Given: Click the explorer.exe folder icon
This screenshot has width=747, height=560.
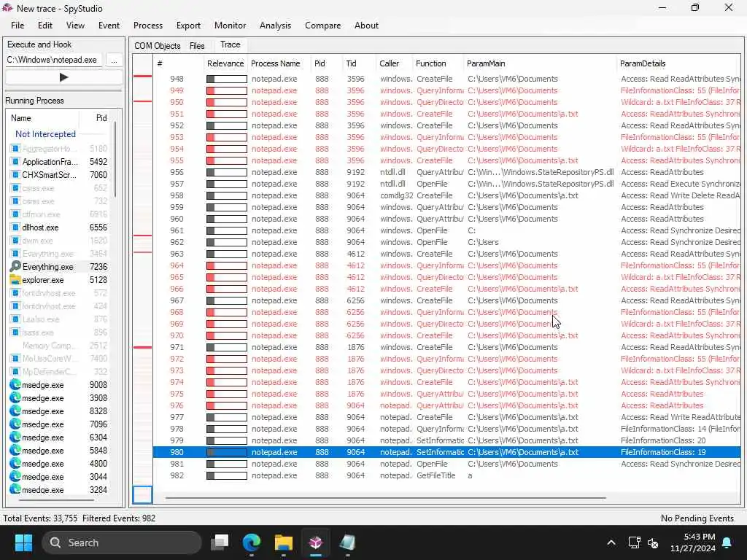Looking at the screenshot, I should pos(15,280).
